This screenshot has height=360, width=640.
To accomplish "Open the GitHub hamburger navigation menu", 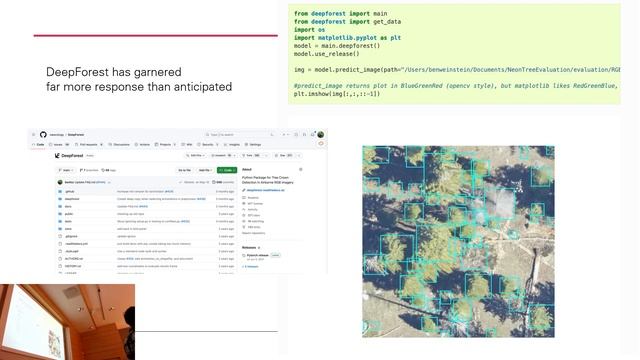I will pos(33,134).
